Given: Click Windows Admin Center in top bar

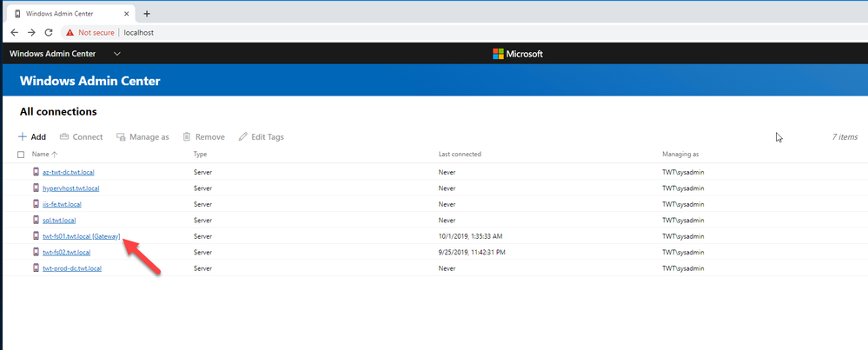Looking at the screenshot, I should [x=53, y=54].
